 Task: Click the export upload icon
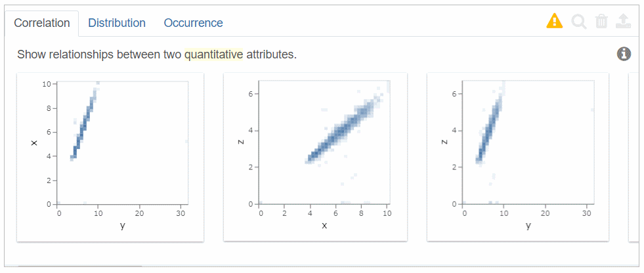point(622,21)
